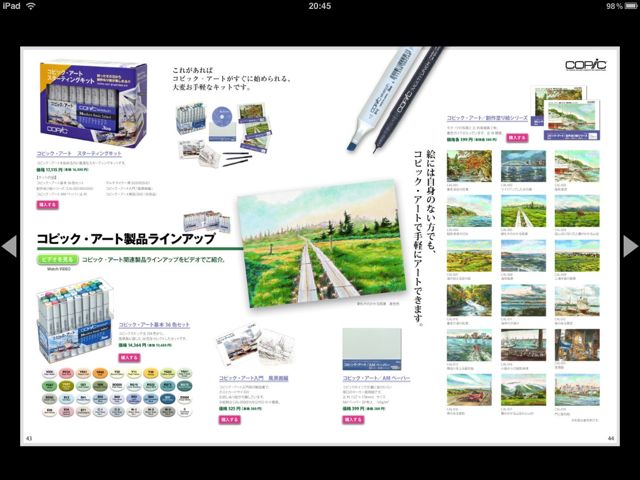Open the コピック・アート入門 風景画編 link
Screen dimensions: 640x480
coord(253,379)
